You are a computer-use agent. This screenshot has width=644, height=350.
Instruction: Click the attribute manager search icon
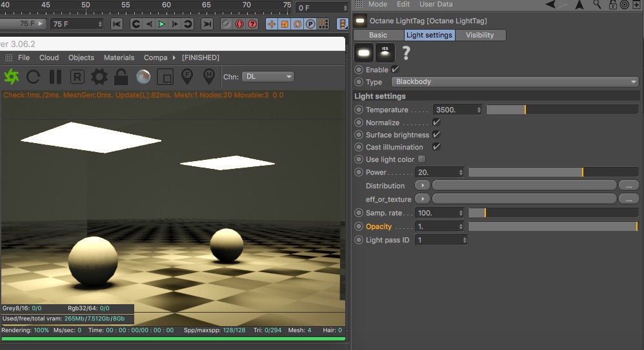597,5
